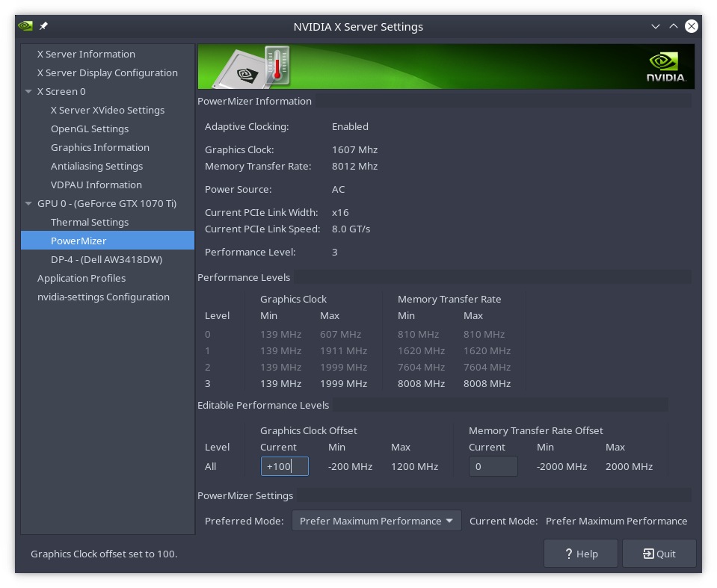Click the PCIe Link Width x16 value
The width and height of the screenshot is (717, 588).
340,212
